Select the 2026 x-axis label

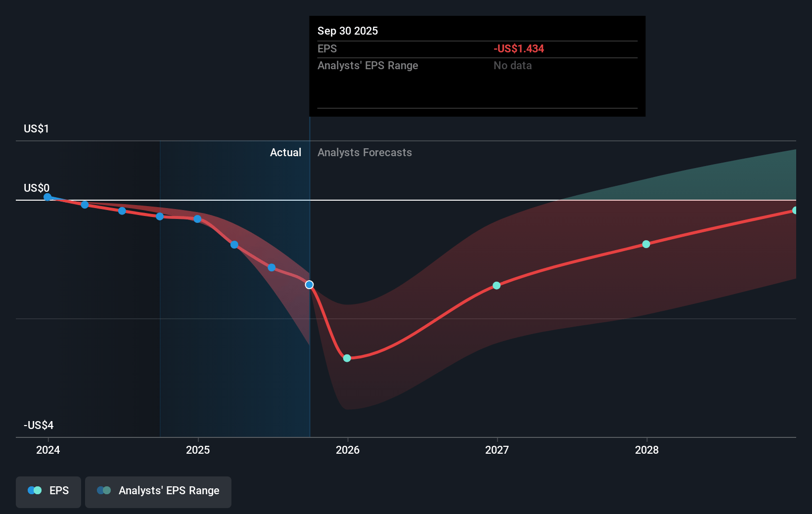[x=348, y=450]
